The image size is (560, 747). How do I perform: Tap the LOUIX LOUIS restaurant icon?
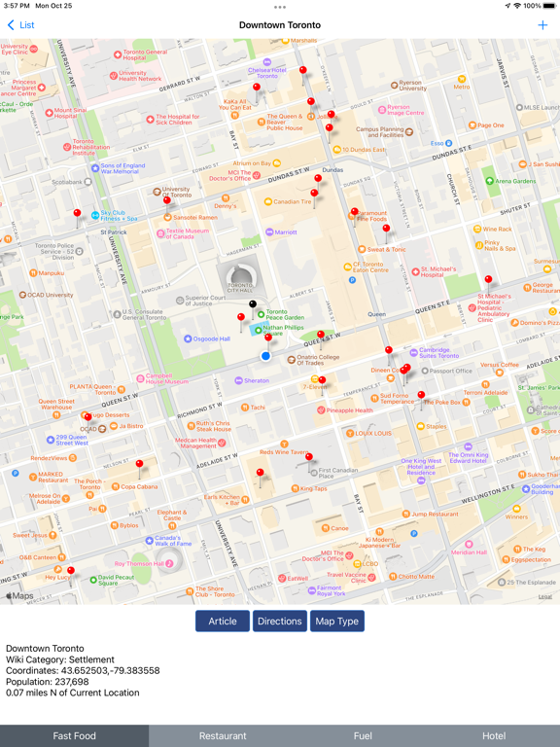tap(350, 433)
